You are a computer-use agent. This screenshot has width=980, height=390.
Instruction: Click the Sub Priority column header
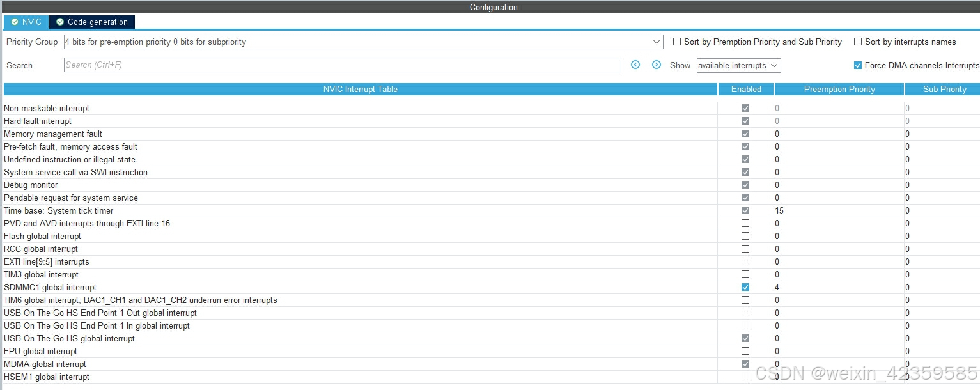[943, 90]
